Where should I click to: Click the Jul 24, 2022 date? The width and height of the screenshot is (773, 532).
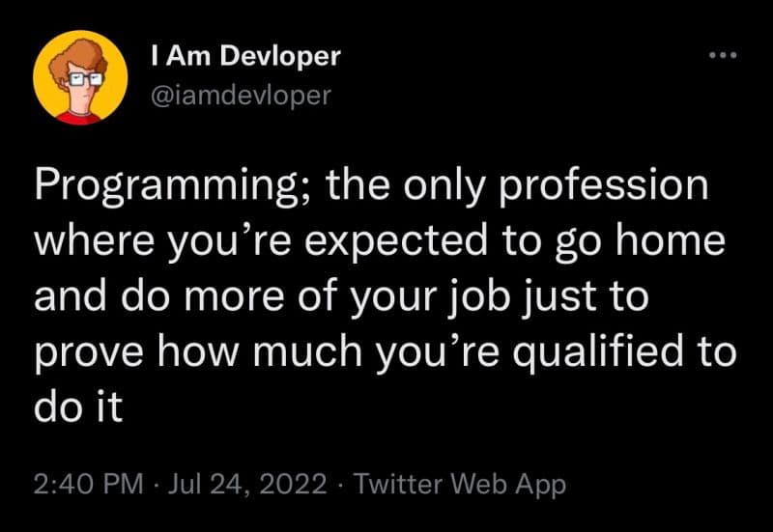247,483
